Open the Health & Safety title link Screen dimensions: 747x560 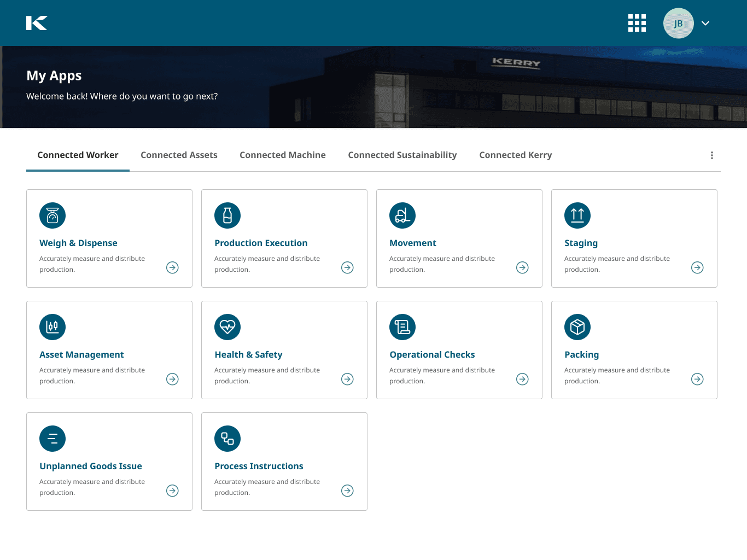[x=248, y=355]
